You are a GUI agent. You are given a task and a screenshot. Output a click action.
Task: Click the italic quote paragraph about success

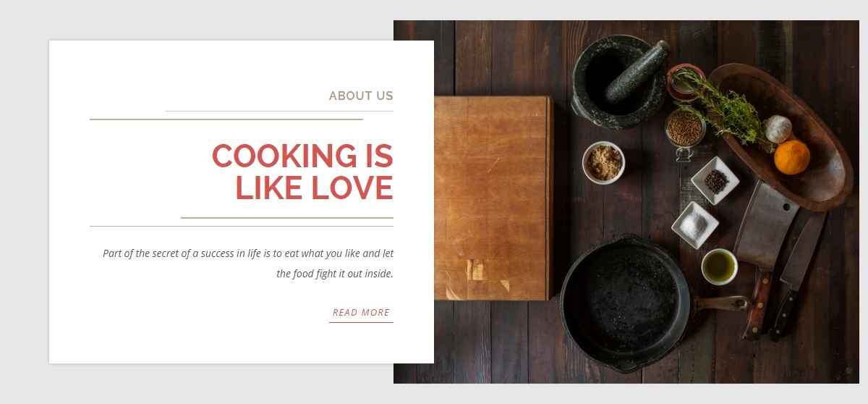(x=248, y=264)
